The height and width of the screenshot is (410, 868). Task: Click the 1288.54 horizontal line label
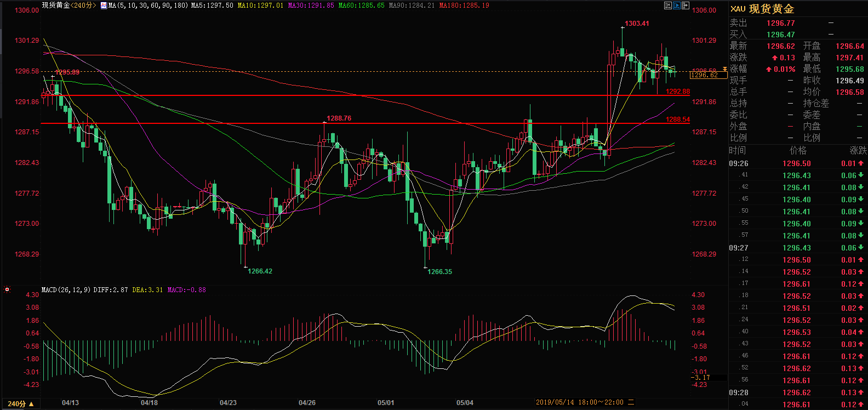(x=678, y=119)
